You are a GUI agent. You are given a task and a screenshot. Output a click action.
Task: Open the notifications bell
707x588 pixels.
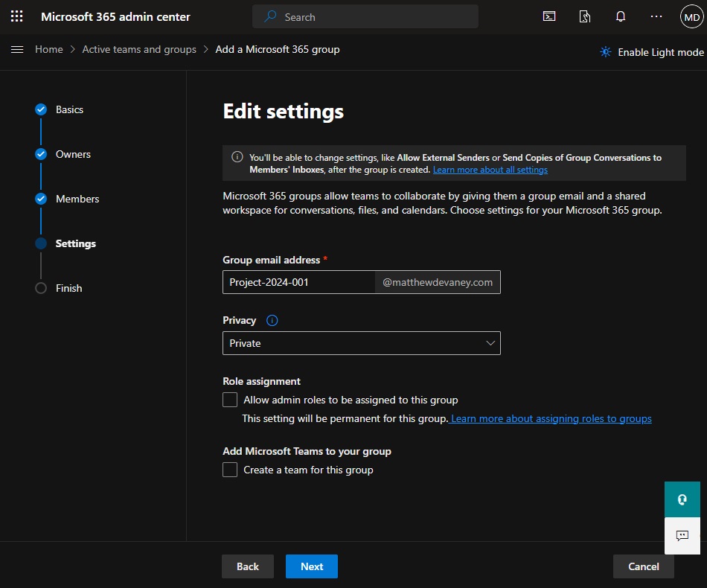tap(621, 16)
